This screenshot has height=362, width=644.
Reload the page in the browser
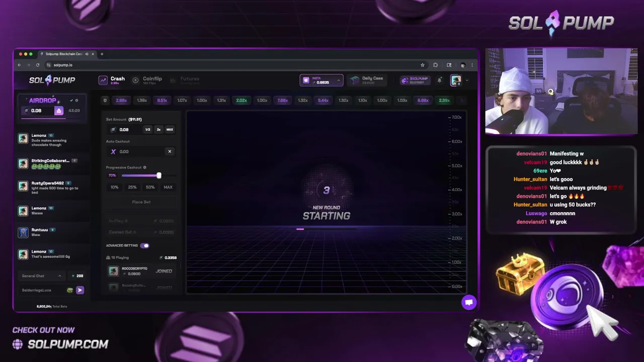(x=37, y=65)
